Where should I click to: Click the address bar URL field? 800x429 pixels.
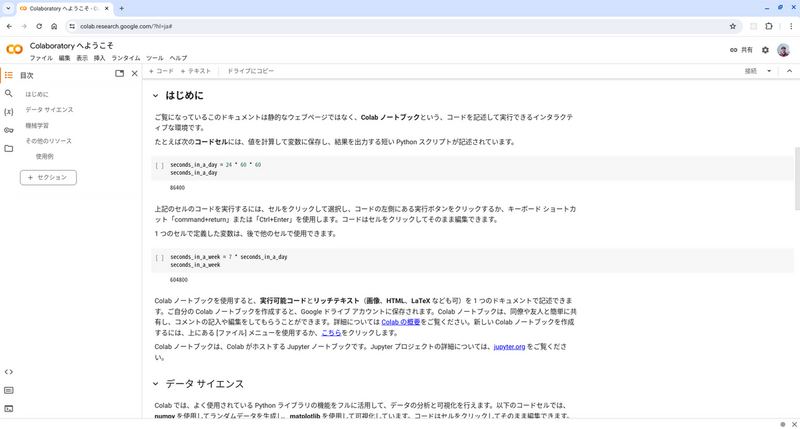[x=398, y=26]
